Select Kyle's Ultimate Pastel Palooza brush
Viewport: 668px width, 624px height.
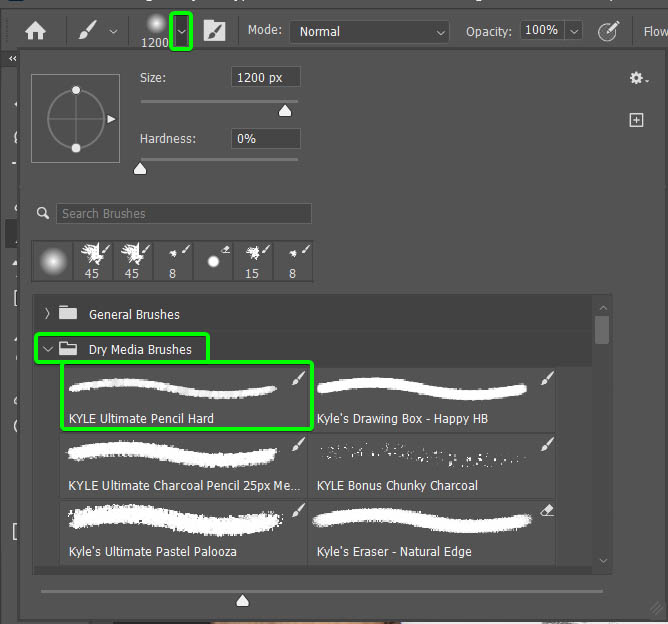point(184,532)
